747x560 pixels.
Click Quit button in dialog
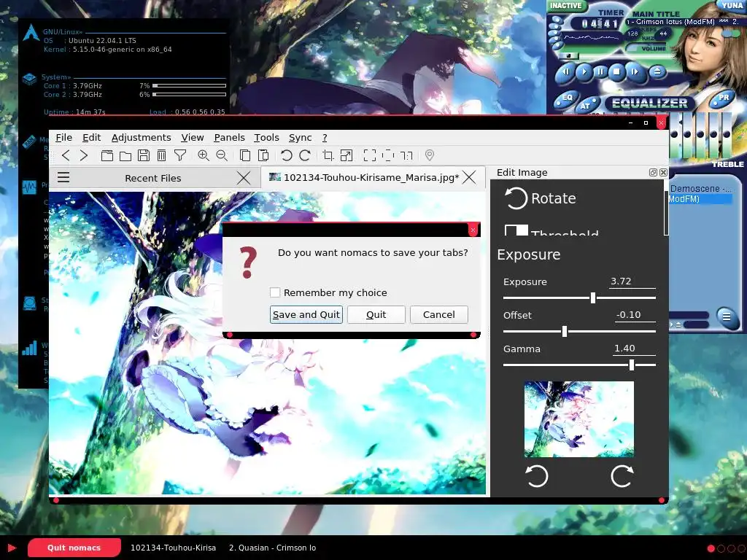point(376,315)
